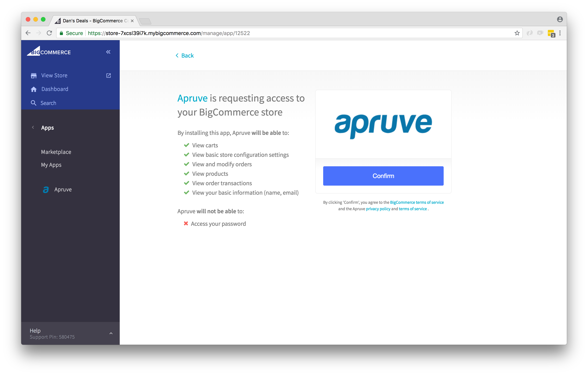Reload the page
This screenshot has width=588, height=375.
coord(49,33)
